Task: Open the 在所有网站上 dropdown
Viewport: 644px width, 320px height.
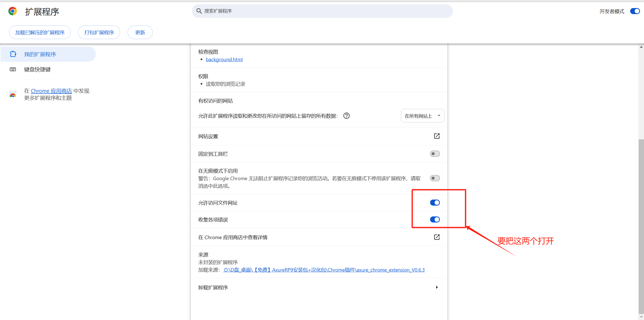Action: click(x=422, y=116)
